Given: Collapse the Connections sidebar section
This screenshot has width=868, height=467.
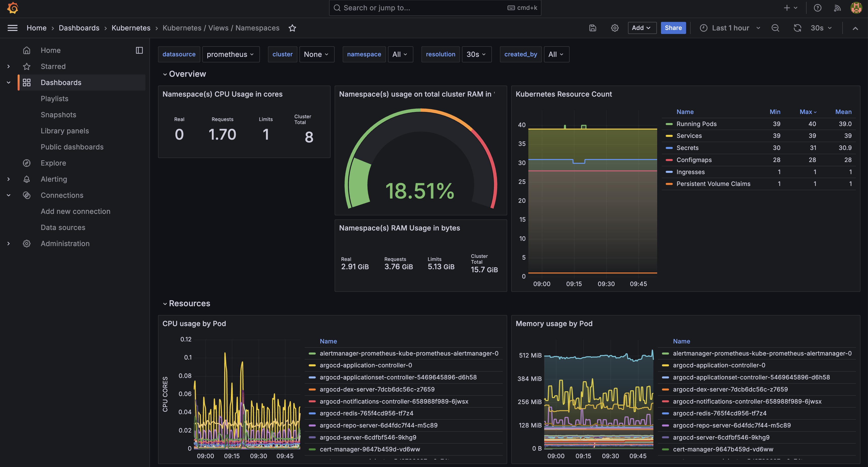Looking at the screenshot, I should (x=9, y=195).
